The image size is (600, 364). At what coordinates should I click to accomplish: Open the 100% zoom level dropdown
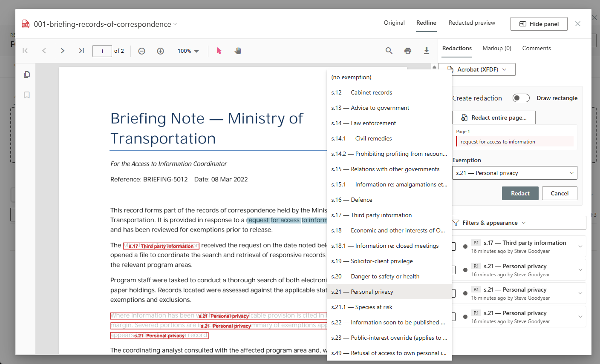(188, 51)
